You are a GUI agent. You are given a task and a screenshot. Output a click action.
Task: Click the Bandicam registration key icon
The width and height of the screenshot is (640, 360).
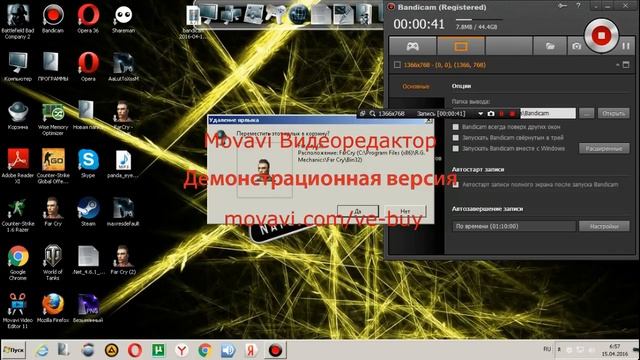(562, 6)
